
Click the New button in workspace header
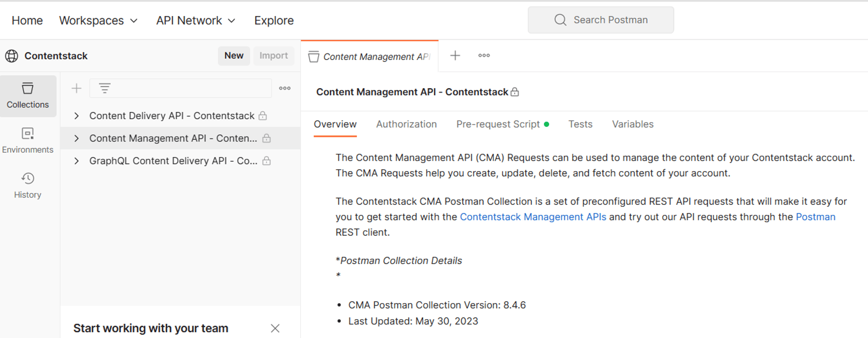click(x=234, y=56)
